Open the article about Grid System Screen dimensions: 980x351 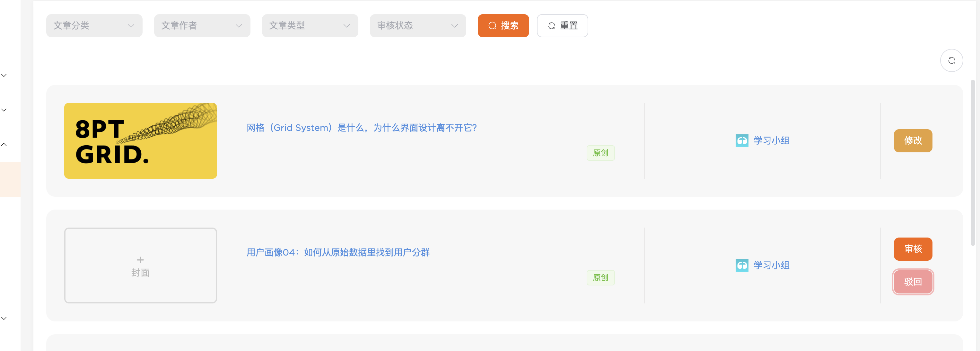[362, 128]
